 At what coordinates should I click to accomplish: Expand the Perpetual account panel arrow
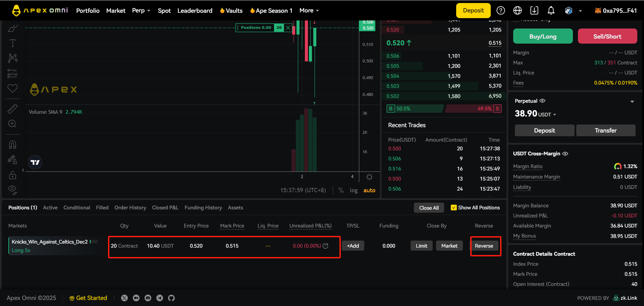pos(632,102)
